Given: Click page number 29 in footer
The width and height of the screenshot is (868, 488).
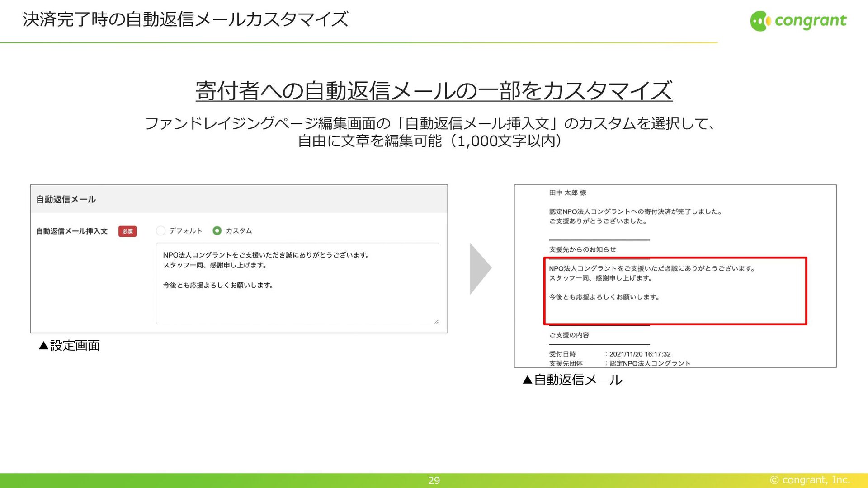Looking at the screenshot, I should (x=434, y=480).
